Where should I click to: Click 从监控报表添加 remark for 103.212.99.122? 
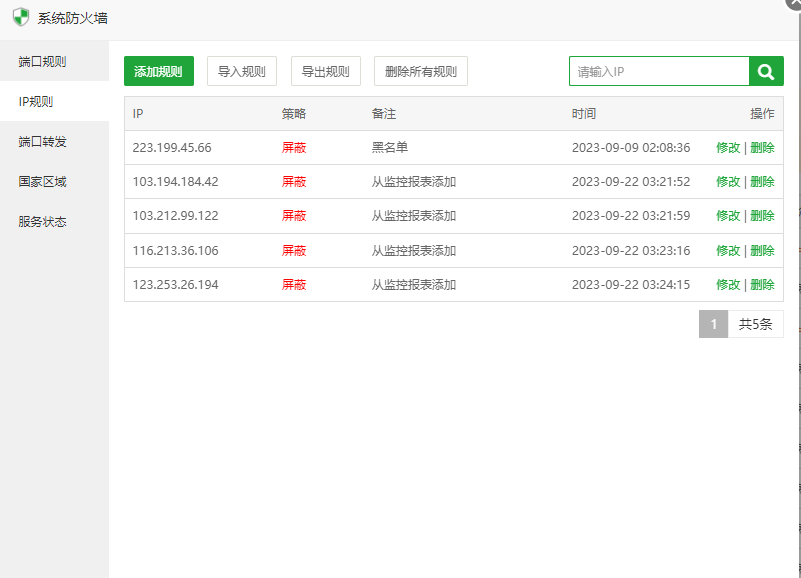pyautogui.click(x=414, y=216)
